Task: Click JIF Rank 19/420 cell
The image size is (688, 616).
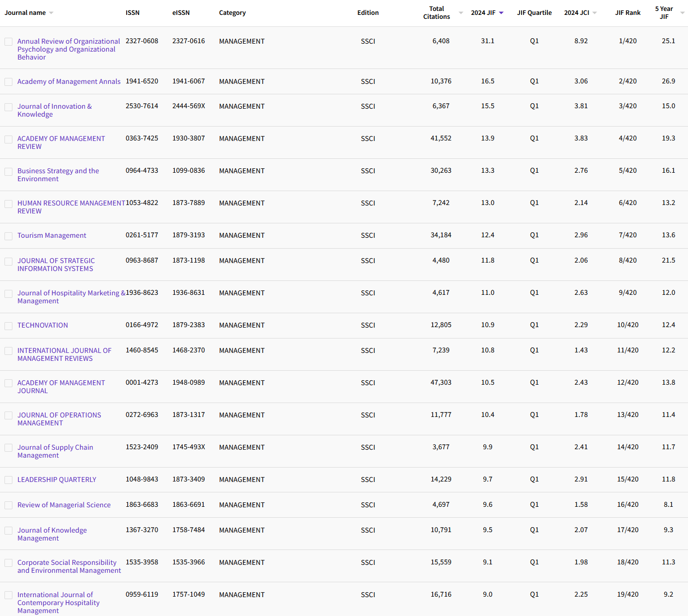Action: (628, 595)
